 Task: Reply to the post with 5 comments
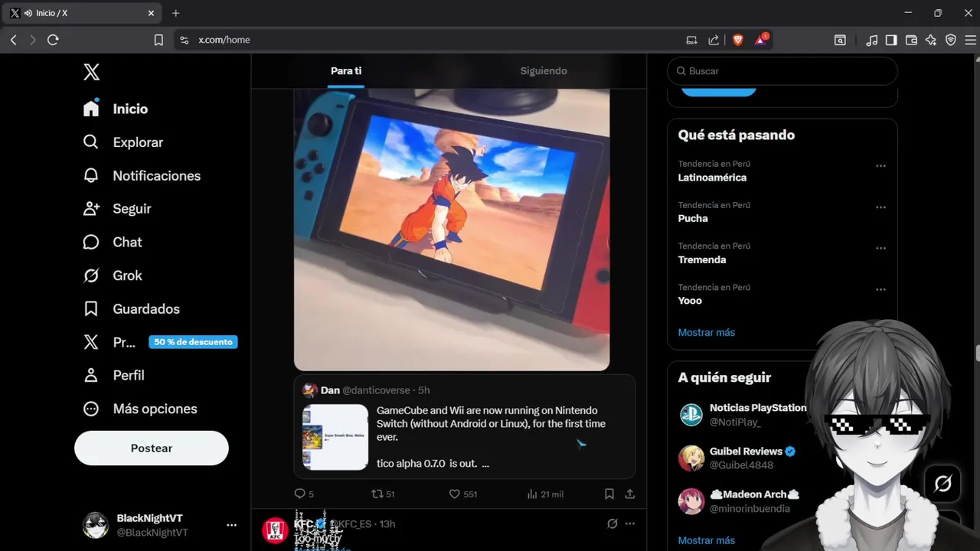304,494
